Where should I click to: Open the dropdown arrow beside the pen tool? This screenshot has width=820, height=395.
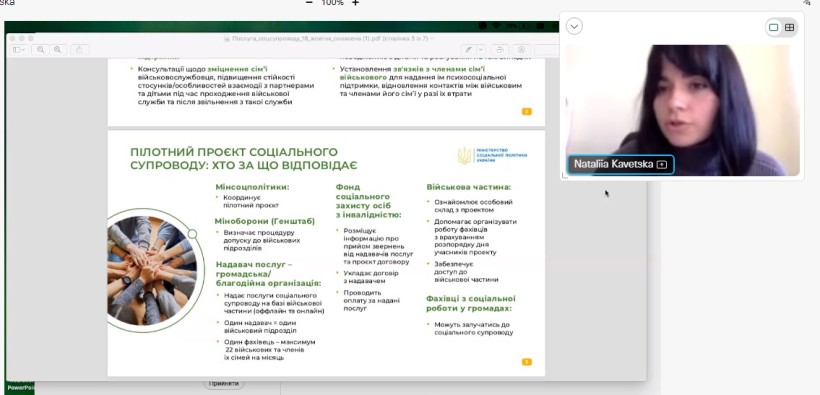click(481, 50)
